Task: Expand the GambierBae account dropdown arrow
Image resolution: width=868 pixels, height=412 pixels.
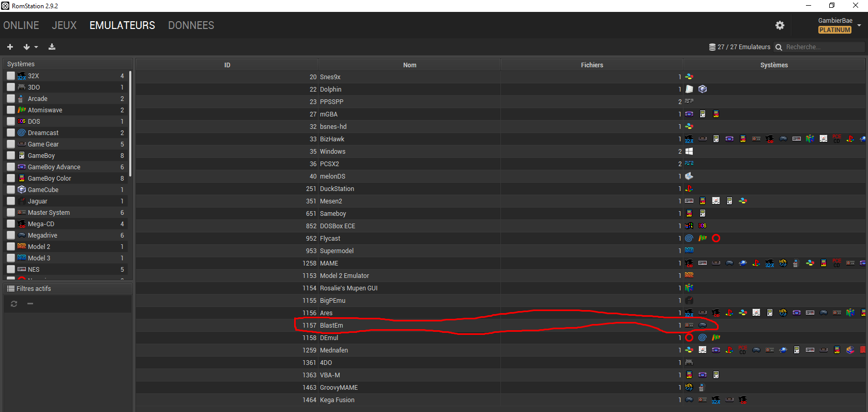Action: click(859, 25)
